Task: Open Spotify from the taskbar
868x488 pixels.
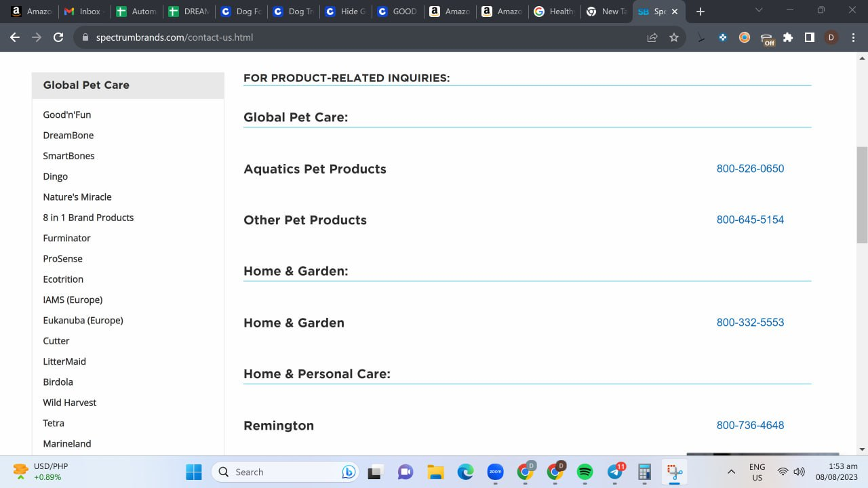Action: (x=585, y=472)
